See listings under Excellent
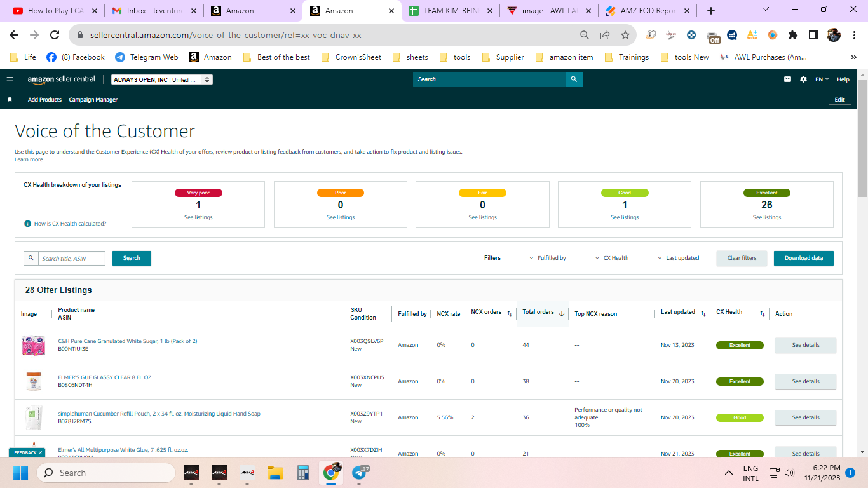Screen dimensions: 868x488 pyautogui.click(x=767, y=217)
